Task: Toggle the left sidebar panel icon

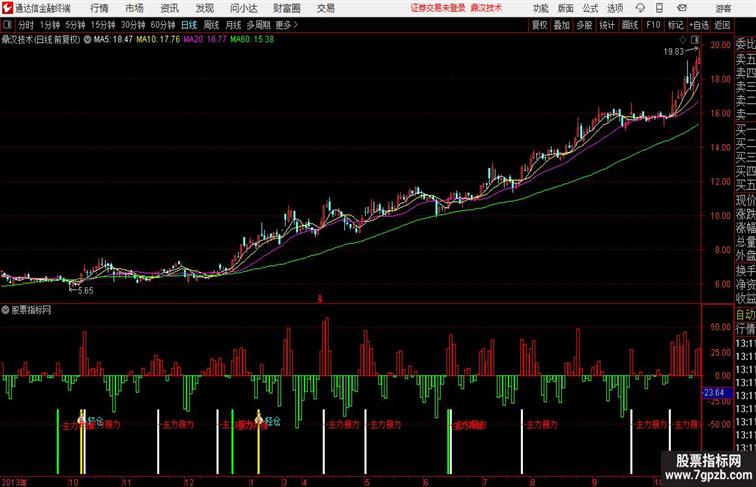Action: [7, 25]
